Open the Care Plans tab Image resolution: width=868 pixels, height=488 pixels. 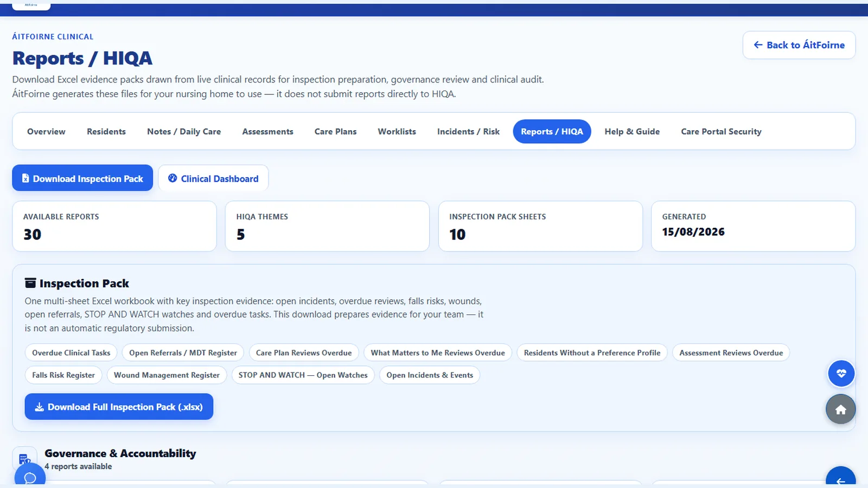(x=336, y=132)
